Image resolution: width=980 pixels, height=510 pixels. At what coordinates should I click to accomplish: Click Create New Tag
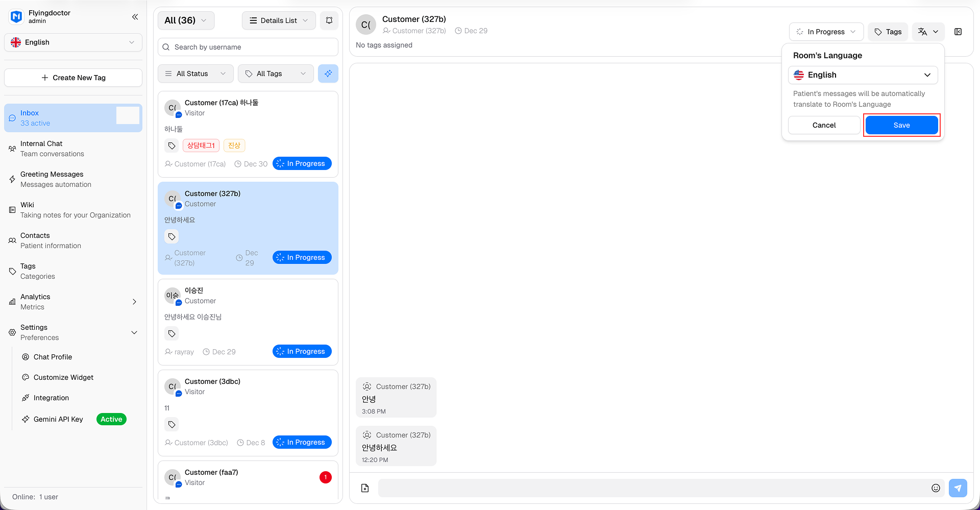[73, 78]
